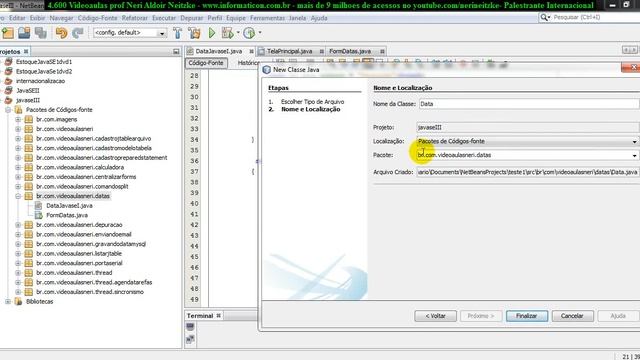Click the < Voltar button
Viewport: 640px width, 360px height.
[x=435, y=316]
